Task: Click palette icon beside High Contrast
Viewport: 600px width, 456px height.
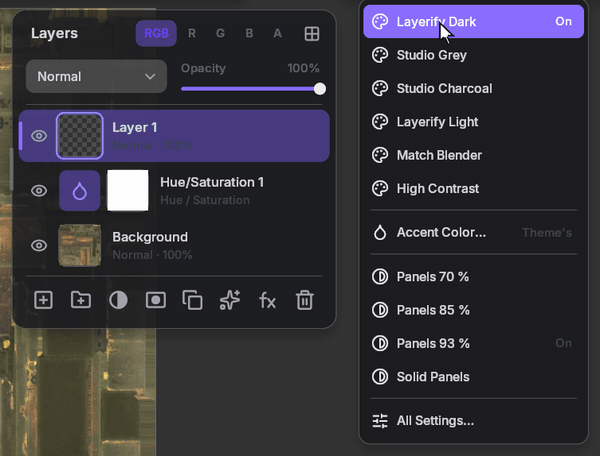Action: pyautogui.click(x=380, y=189)
